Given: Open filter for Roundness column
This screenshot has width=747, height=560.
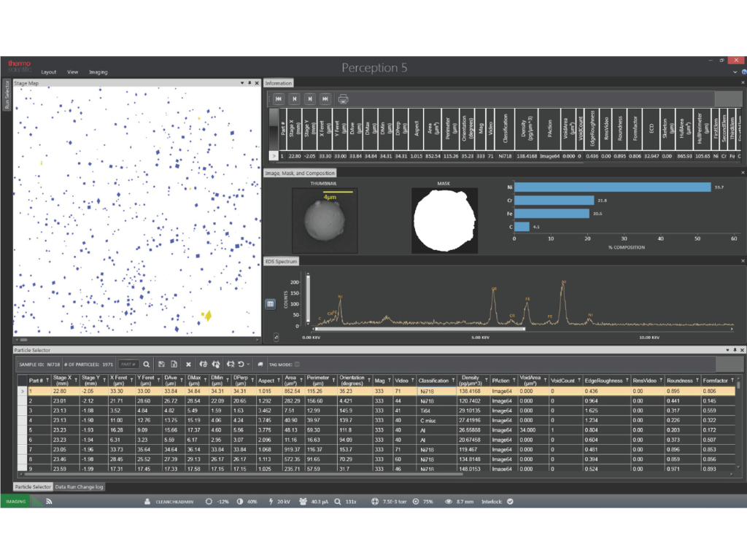Looking at the screenshot, I should (697, 381).
